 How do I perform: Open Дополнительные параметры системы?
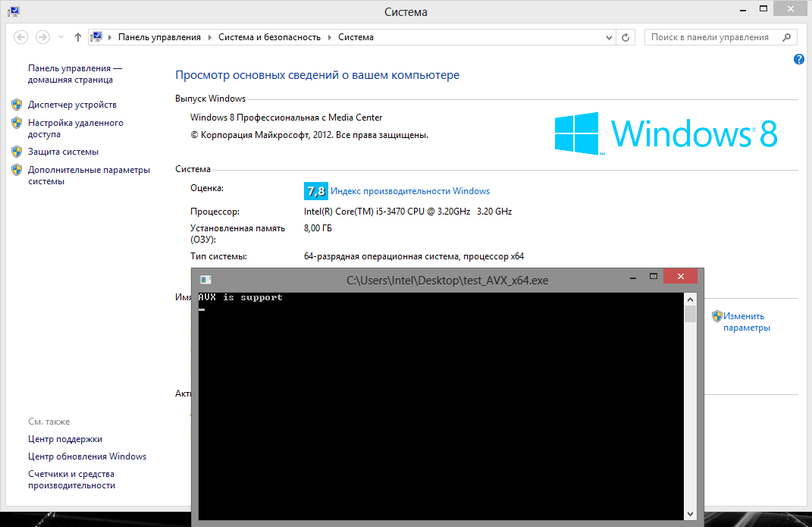89,175
